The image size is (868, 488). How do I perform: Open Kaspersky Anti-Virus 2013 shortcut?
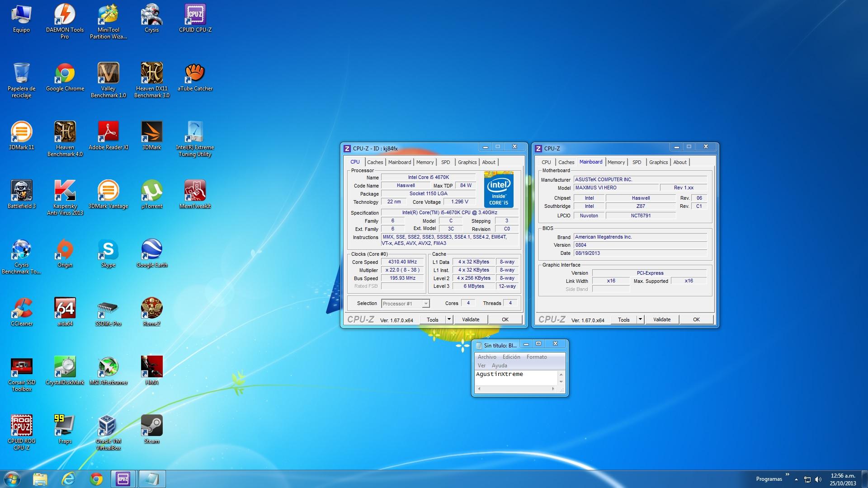coord(65,198)
